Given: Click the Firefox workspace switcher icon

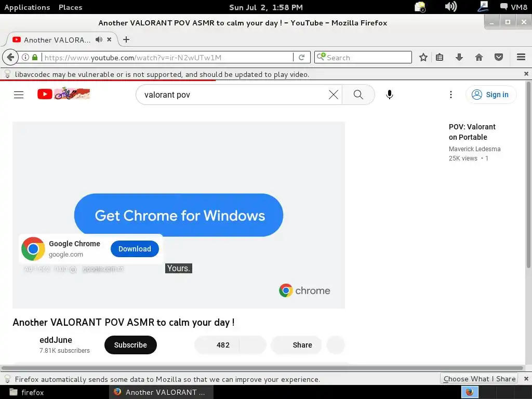Looking at the screenshot, I should [470, 392].
